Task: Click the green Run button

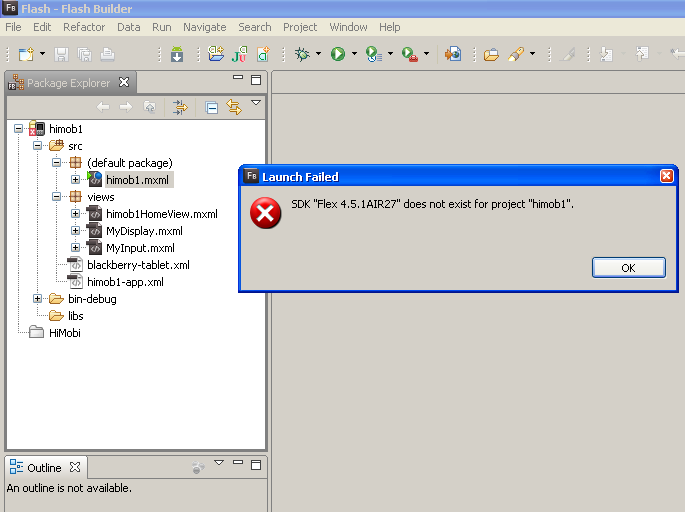Action: tap(338, 54)
